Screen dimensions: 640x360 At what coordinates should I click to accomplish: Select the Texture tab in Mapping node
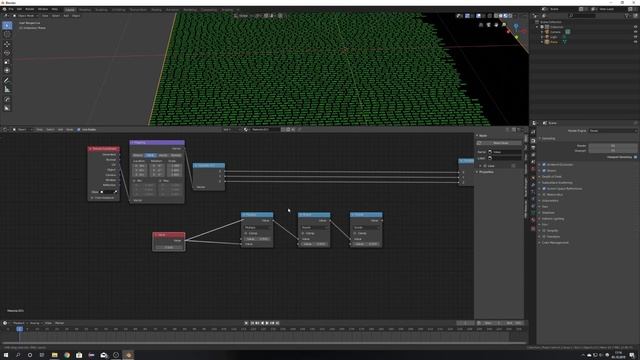click(x=138, y=155)
